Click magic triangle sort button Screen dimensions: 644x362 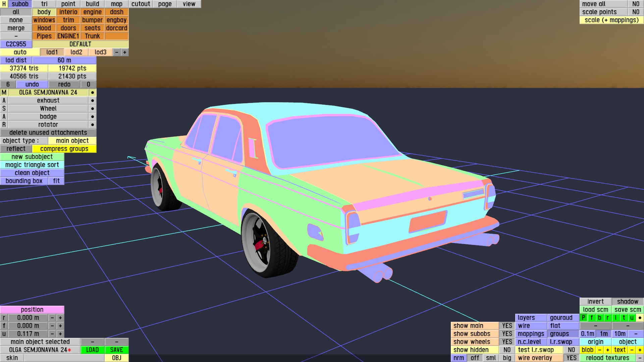32,165
